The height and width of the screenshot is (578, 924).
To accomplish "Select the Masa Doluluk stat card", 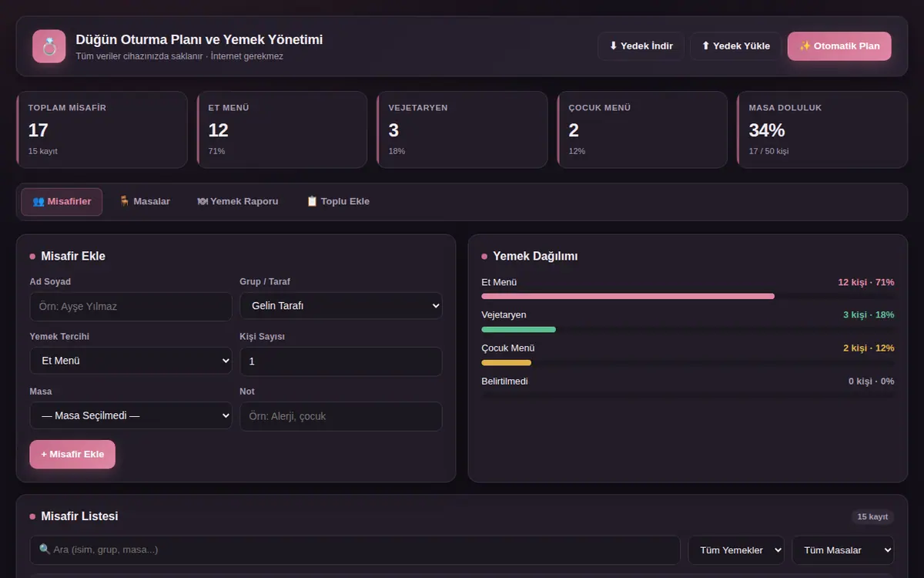I will (x=822, y=129).
